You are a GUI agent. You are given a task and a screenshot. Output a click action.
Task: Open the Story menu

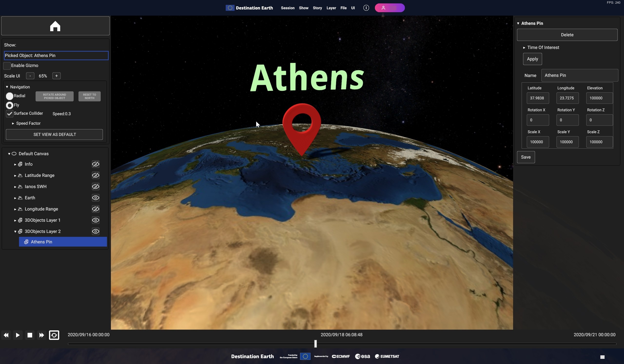[x=317, y=8]
